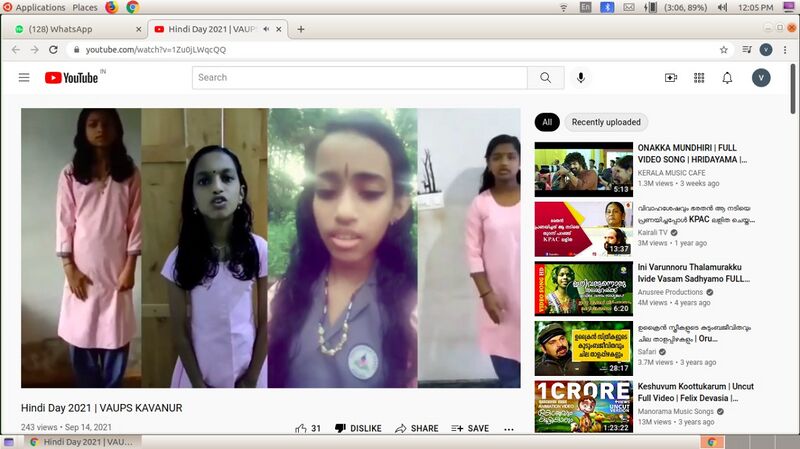Reload the YouTube page
Viewport: 800px width, 449px height.
pyautogui.click(x=53, y=49)
